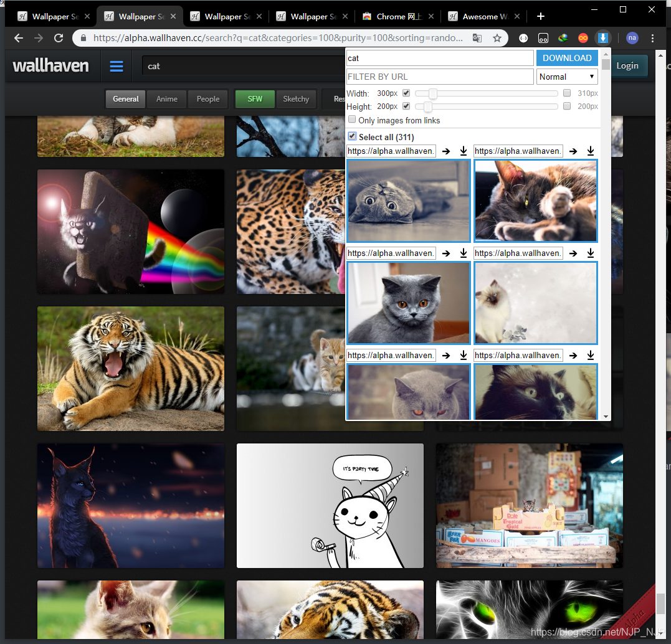
Task: Toggle the minimum height checkbox
Action: (x=406, y=106)
